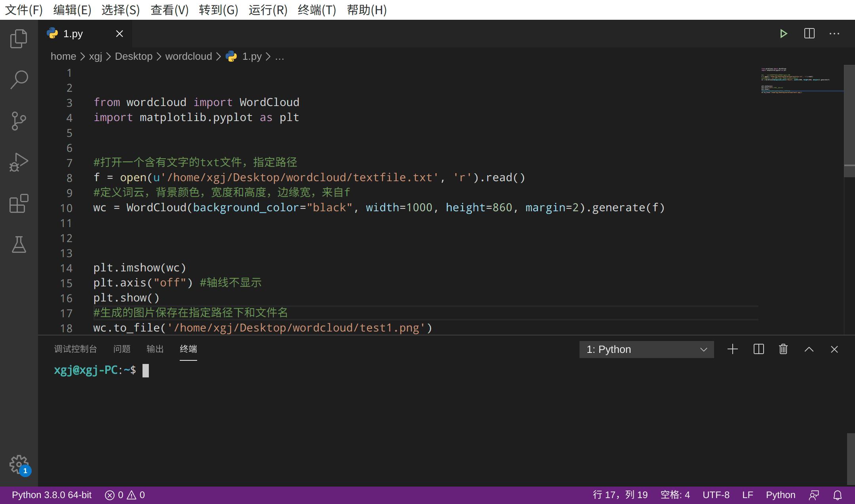Open the Source Control view
The image size is (855, 504).
pos(19,121)
